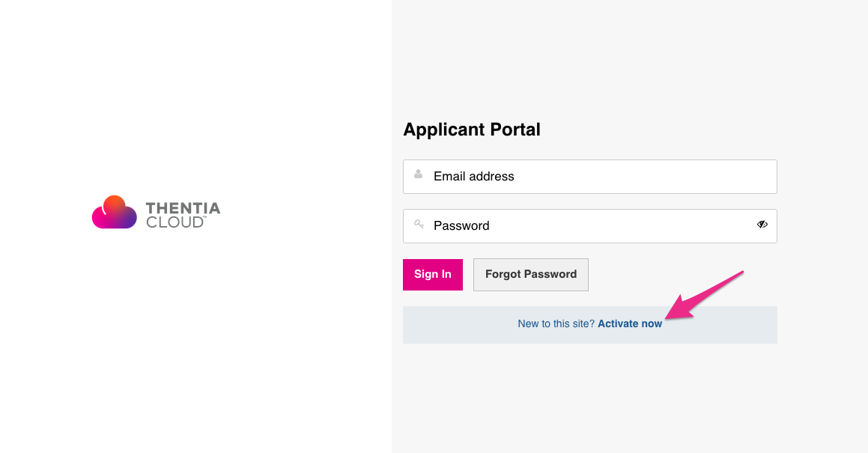
Task: Click the person icon in email field
Action: pos(419,174)
